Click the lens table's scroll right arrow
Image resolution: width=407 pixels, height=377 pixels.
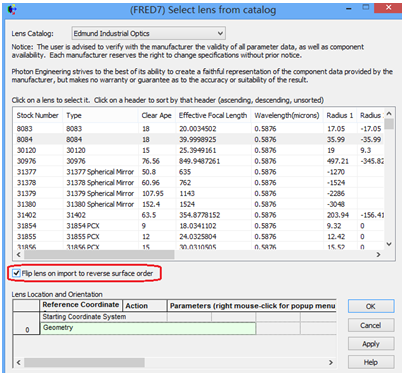[378, 255]
